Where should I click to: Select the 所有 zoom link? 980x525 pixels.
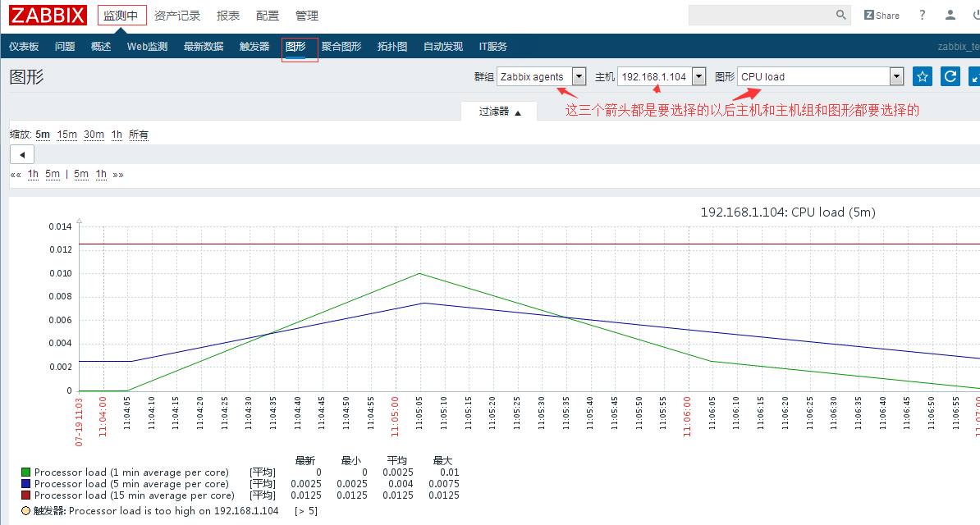[x=139, y=135]
